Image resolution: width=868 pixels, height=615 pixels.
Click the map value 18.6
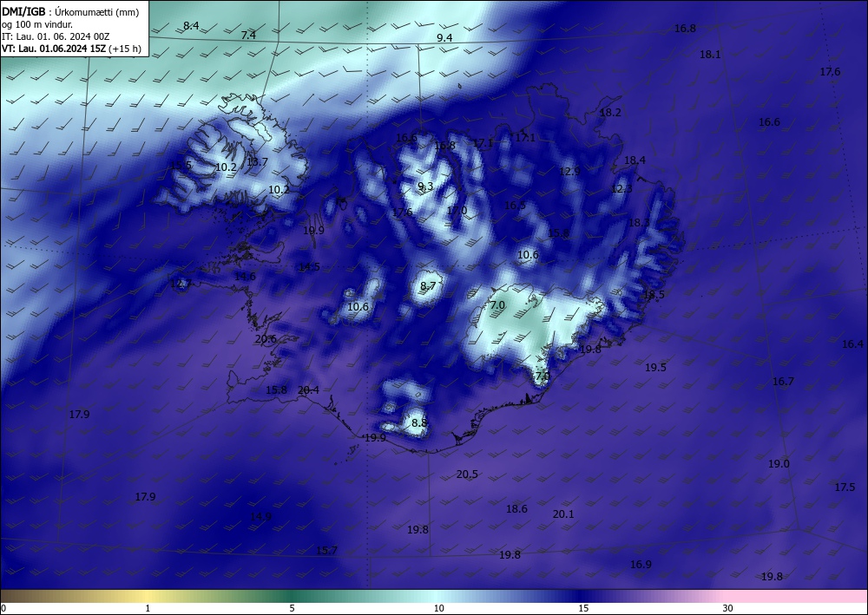point(516,509)
